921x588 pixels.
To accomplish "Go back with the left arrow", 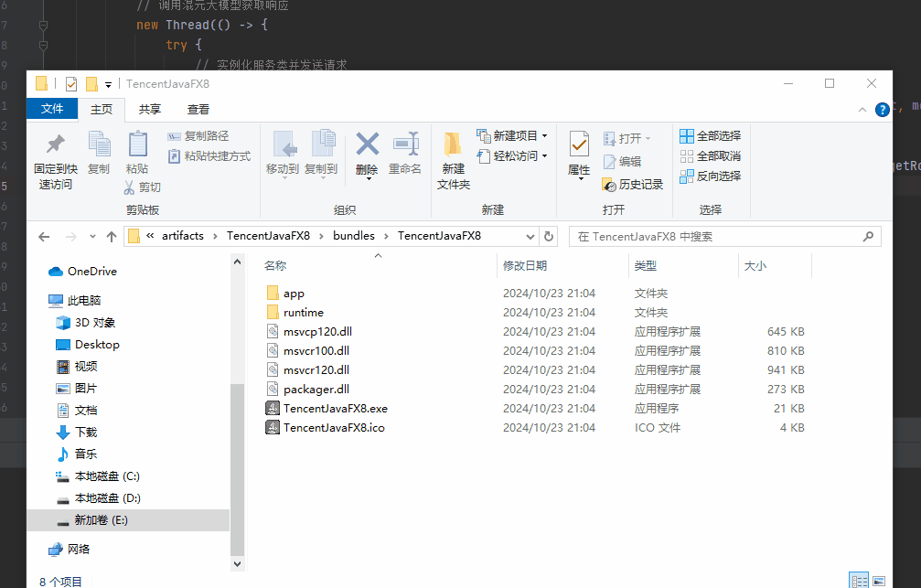I will [44, 237].
